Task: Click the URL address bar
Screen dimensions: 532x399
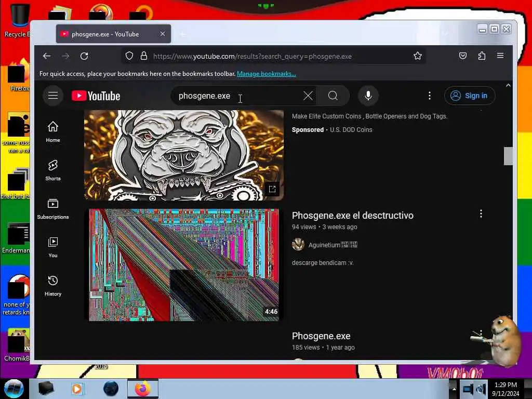Action: pyautogui.click(x=274, y=56)
